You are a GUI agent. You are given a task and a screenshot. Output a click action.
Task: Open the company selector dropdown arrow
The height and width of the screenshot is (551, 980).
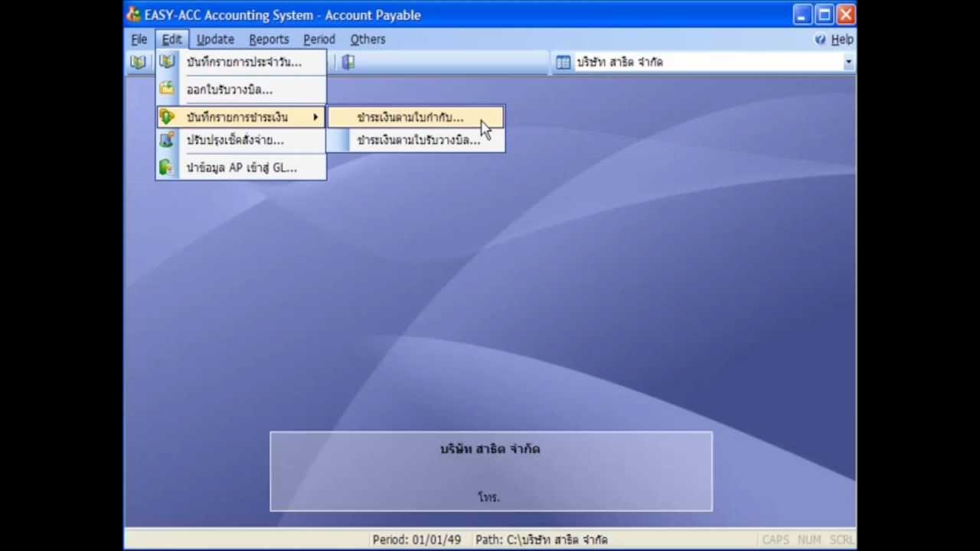coord(848,63)
